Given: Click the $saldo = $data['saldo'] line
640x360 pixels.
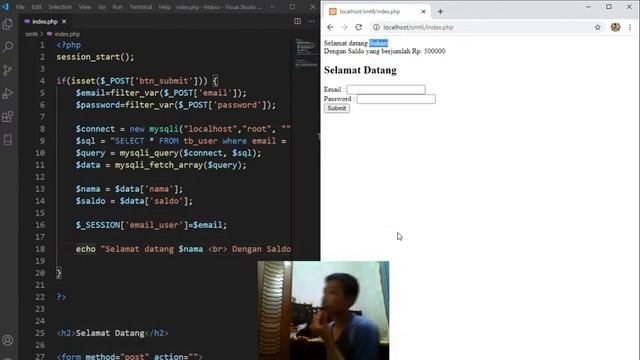Looking at the screenshot, I should (134, 201).
